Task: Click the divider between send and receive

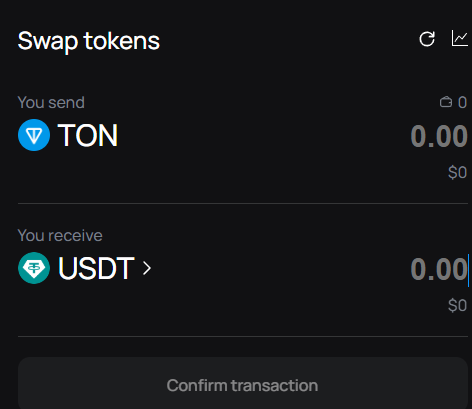Action: [x=243, y=203]
